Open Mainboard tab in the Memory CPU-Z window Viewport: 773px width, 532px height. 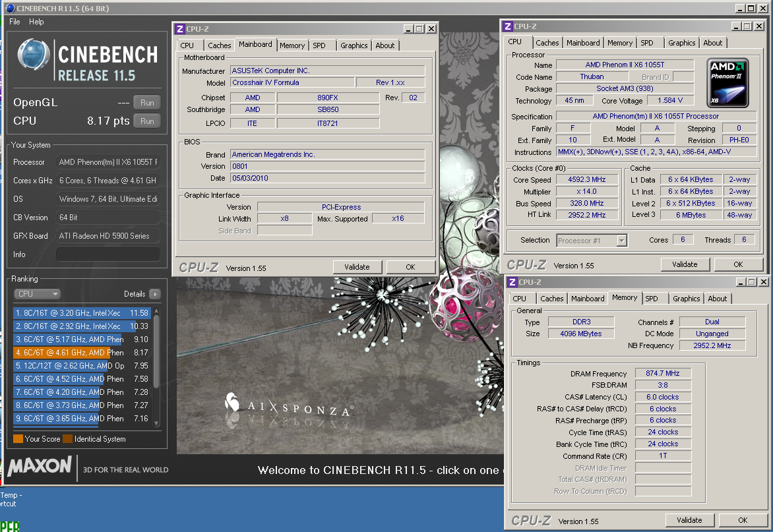pyautogui.click(x=588, y=299)
